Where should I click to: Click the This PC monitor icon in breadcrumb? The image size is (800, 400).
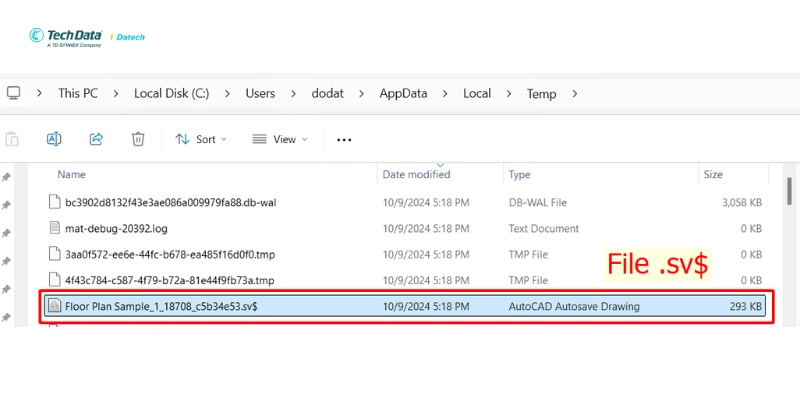pos(13,93)
